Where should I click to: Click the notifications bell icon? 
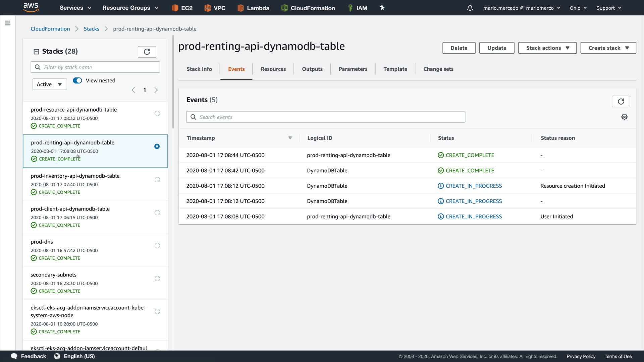[x=470, y=8]
